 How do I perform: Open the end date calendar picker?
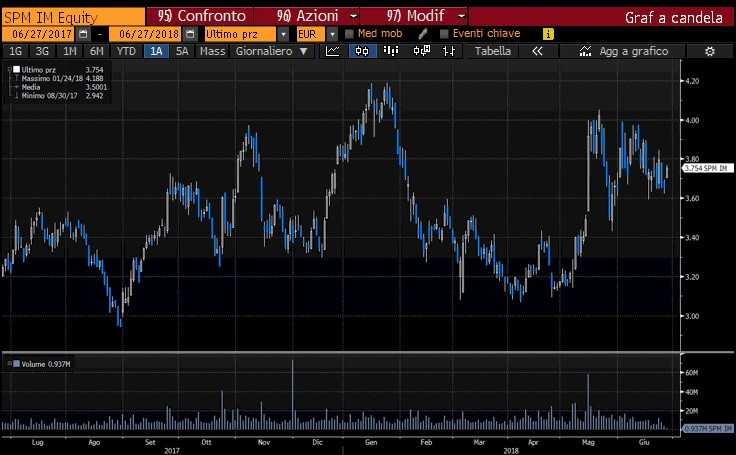click(x=190, y=34)
